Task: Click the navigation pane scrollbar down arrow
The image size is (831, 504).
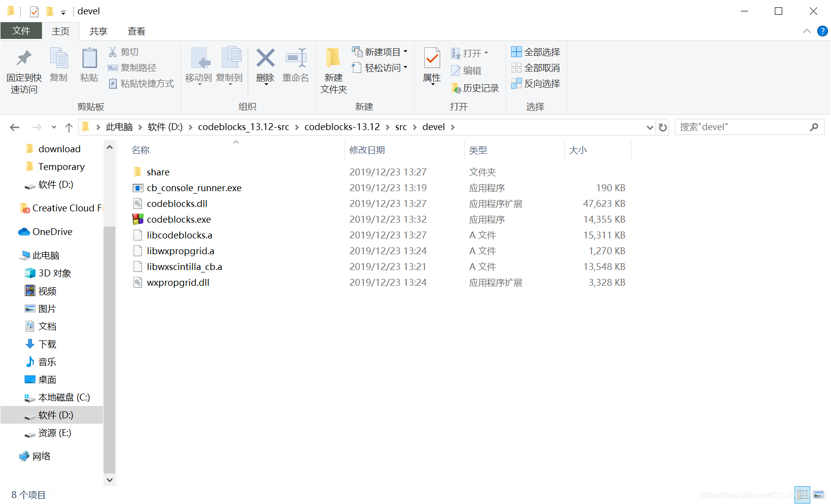Action: coord(109,480)
